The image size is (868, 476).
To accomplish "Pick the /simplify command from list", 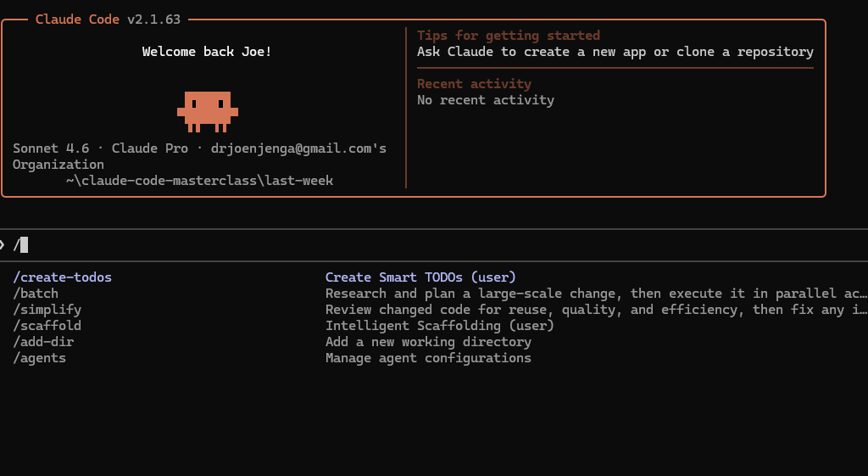I will click(x=47, y=309).
